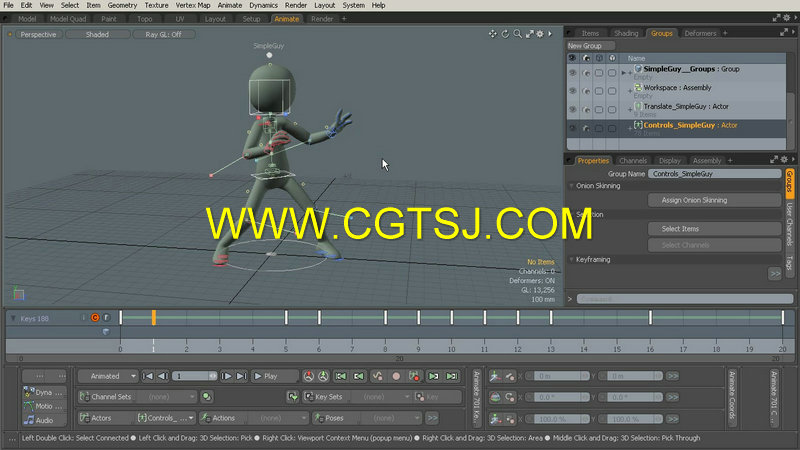Click the move viewport navigation icon
Image resolution: width=800 pixels, height=450 pixels.
click(x=493, y=34)
